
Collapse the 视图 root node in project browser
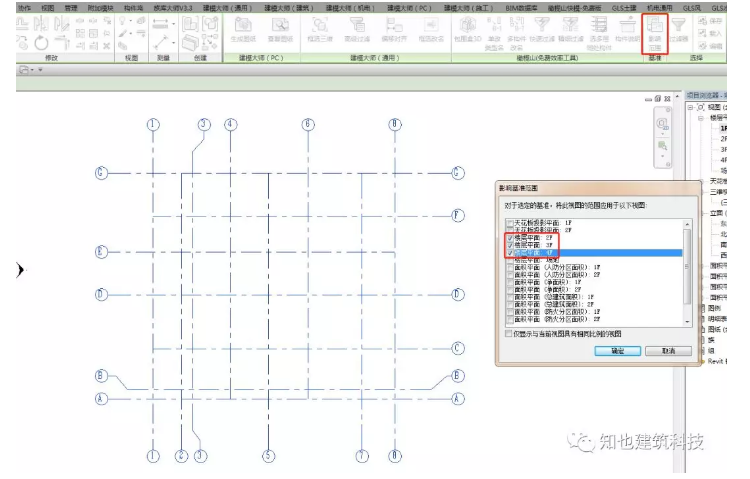(690, 107)
